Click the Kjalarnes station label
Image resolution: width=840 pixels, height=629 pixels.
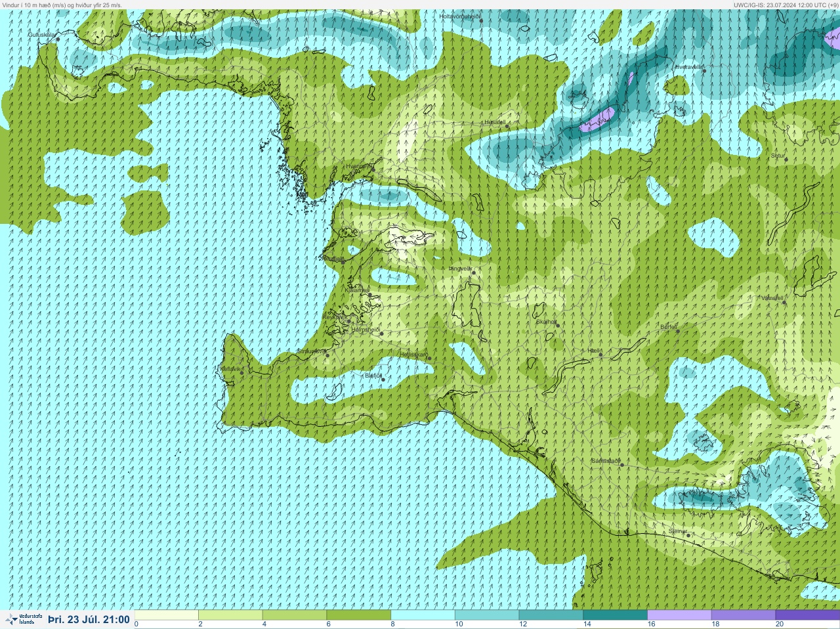click(358, 290)
